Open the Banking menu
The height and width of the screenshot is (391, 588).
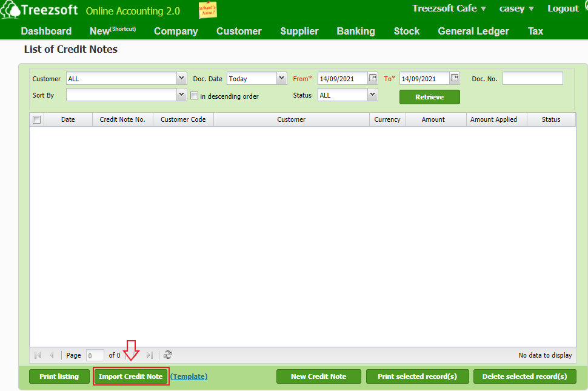click(356, 31)
